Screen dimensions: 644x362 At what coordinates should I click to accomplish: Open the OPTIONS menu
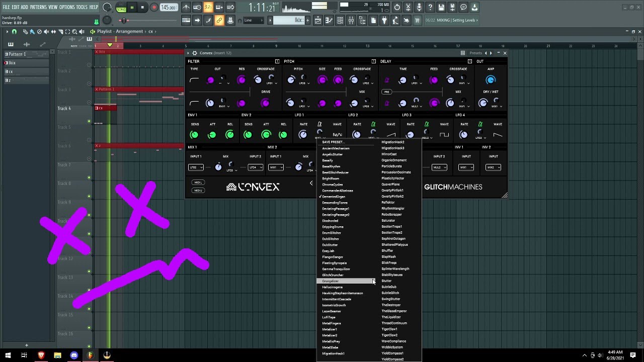pyautogui.click(x=67, y=7)
